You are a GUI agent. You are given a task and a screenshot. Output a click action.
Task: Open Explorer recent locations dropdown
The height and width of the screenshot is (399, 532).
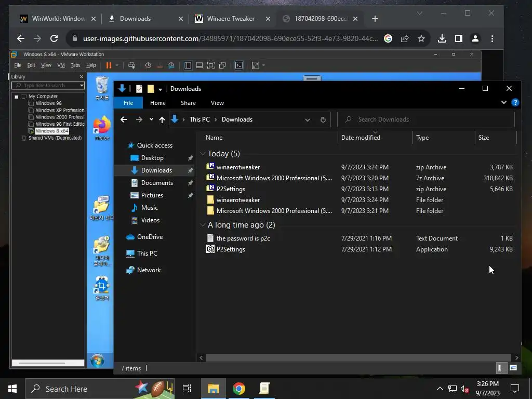[x=151, y=119]
